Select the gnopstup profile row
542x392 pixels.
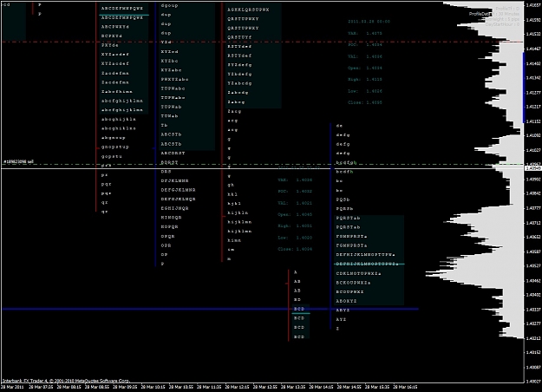[x=115, y=147]
